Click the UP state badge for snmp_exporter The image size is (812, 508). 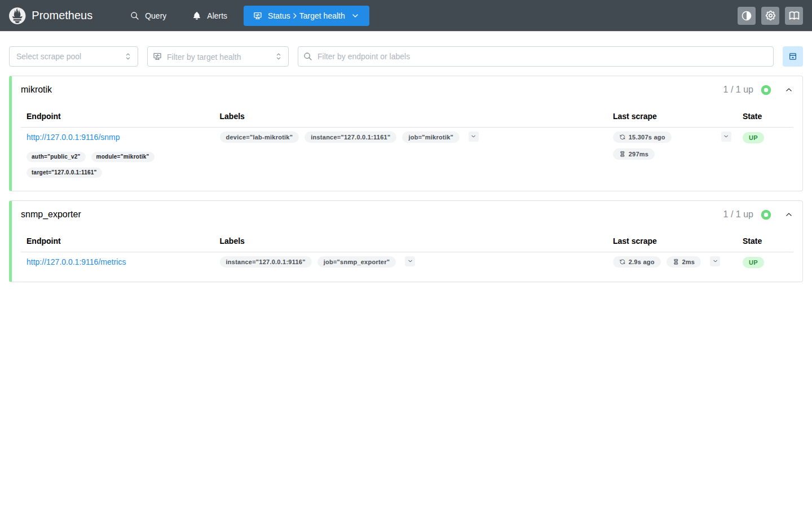tap(753, 262)
